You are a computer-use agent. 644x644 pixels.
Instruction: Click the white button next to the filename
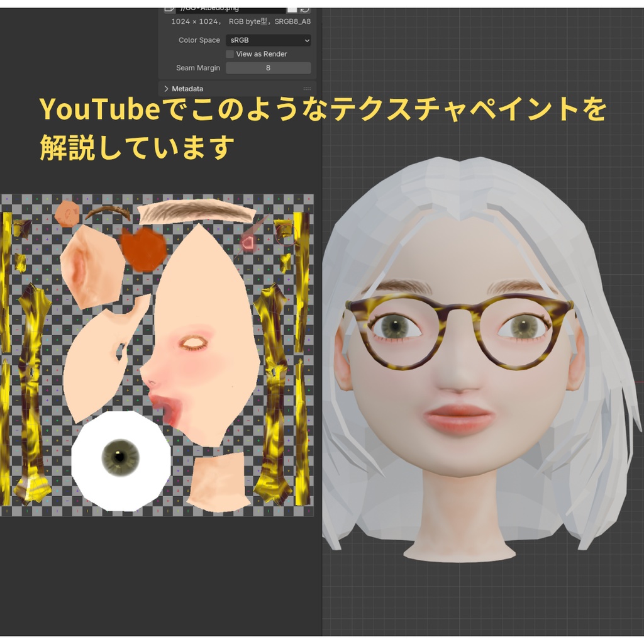coord(292,9)
